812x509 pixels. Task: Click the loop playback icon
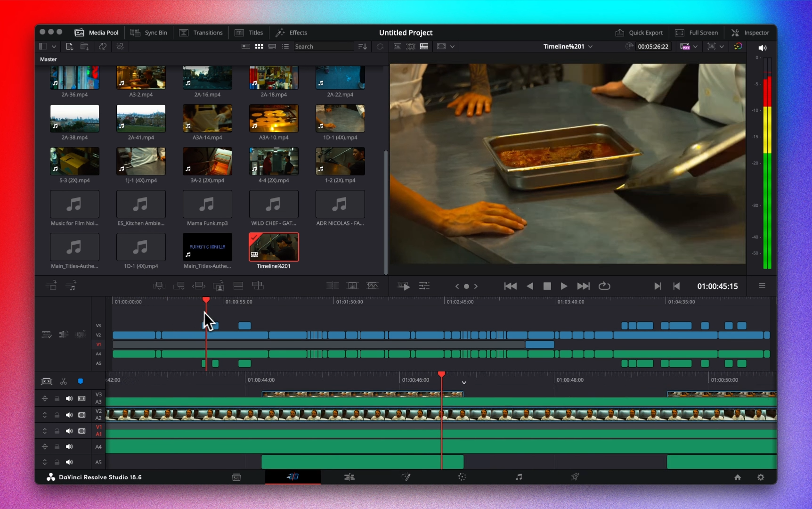coord(604,286)
